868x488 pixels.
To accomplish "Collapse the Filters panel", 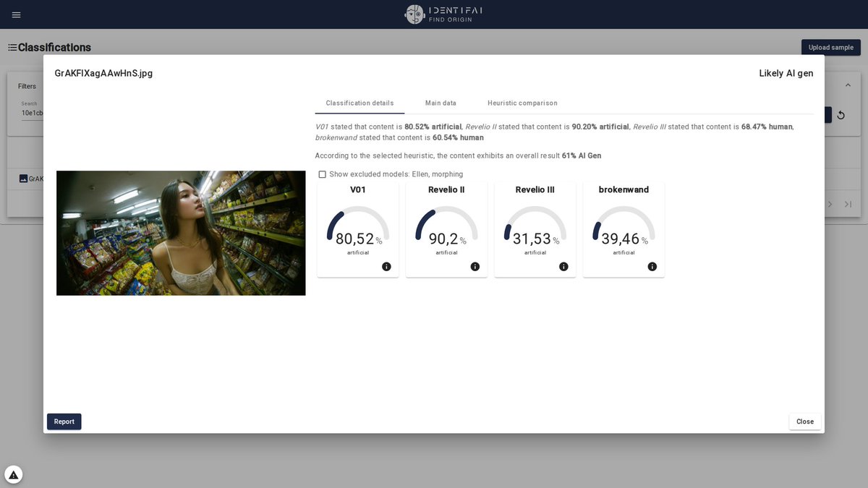I will coord(848,85).
